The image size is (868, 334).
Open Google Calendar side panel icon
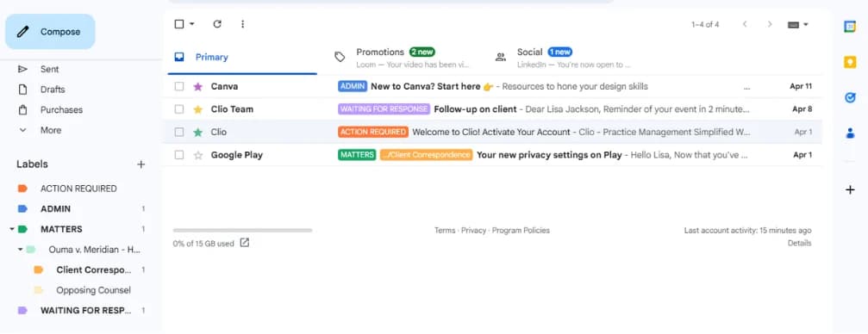pos(850,27)
